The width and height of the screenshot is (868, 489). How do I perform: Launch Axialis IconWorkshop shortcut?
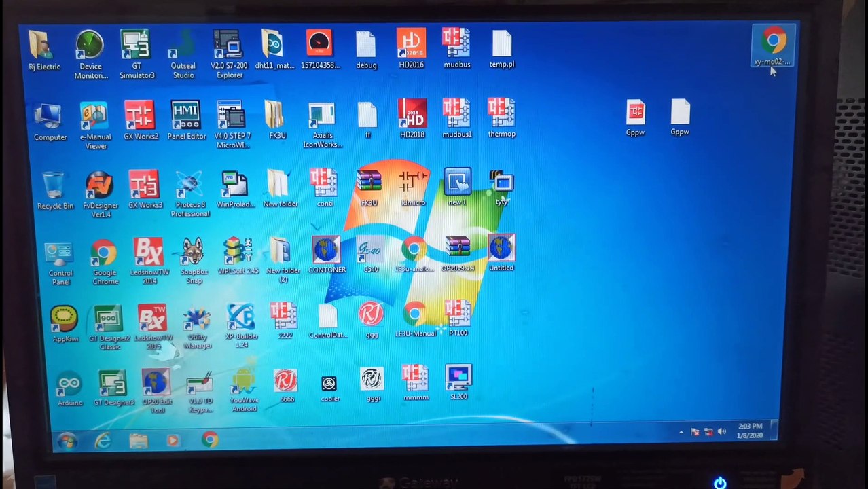pyautogui.click(x=322, y=125)
